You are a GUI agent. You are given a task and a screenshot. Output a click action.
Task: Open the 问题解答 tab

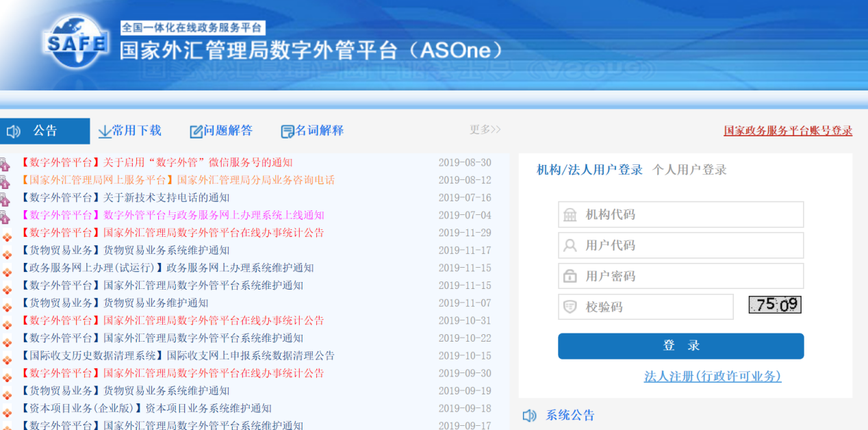pyautogui.click(x=221, y=131)
